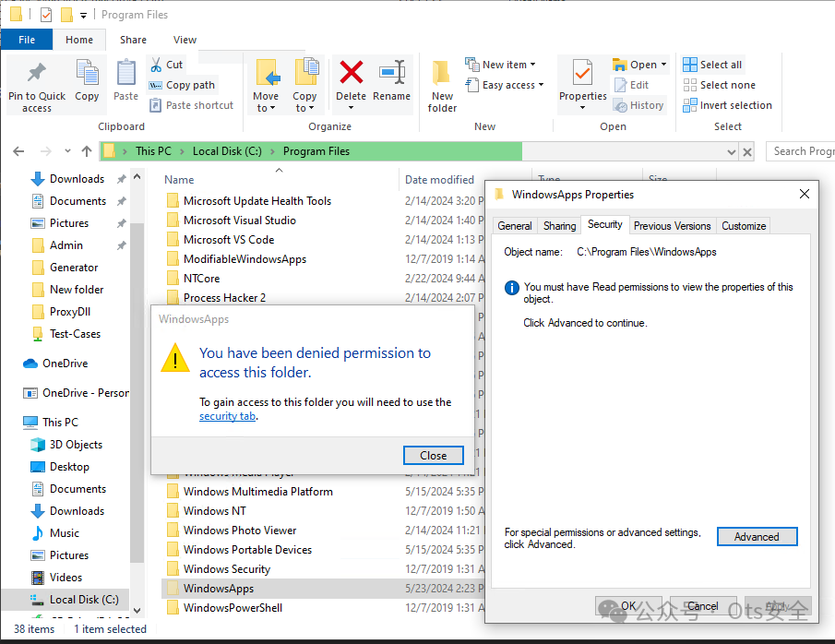Open the New item dropdown
The height and width of the screenshot is (644, 835).
(501, 65)
